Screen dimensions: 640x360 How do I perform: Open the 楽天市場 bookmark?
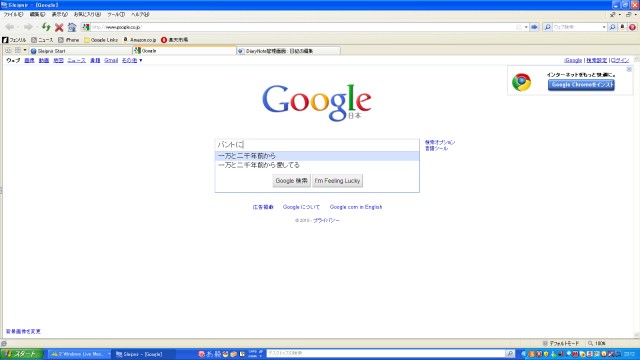pos(174,40)
